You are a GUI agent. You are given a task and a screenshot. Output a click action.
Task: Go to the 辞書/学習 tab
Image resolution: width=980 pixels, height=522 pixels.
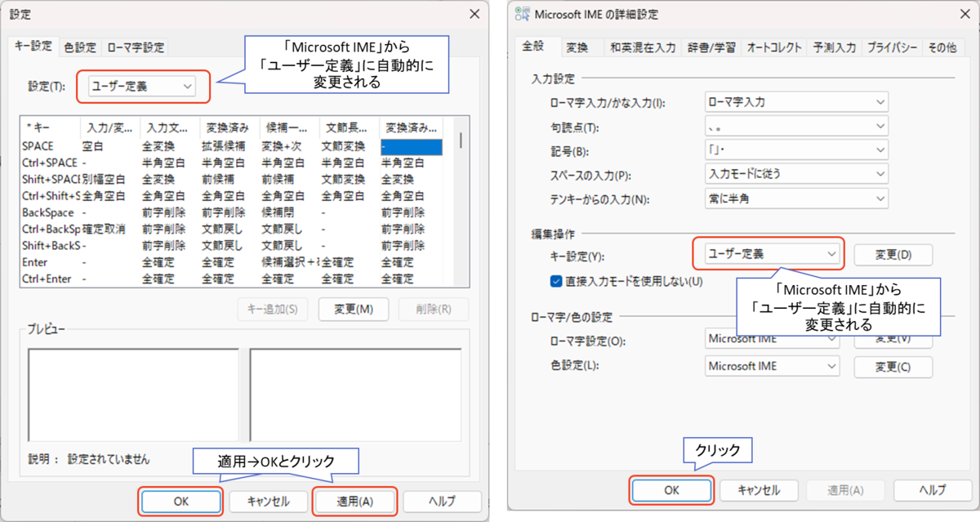[x=710, y=47]
